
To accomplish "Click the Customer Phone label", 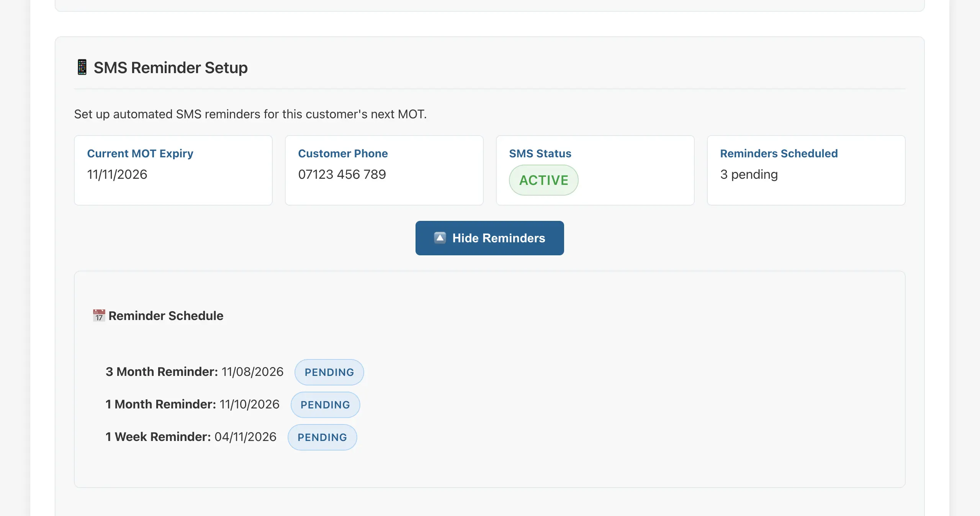I will (x=343, y=153).
